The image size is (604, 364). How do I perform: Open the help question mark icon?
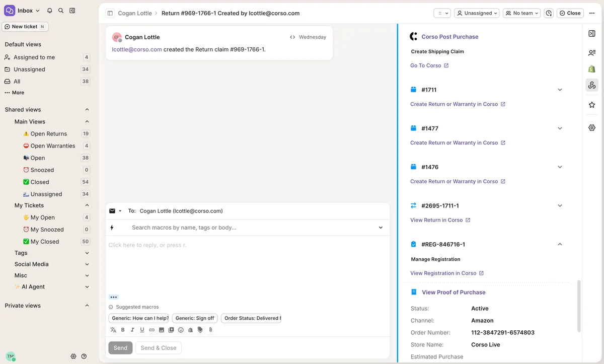(x=84, y=356)
